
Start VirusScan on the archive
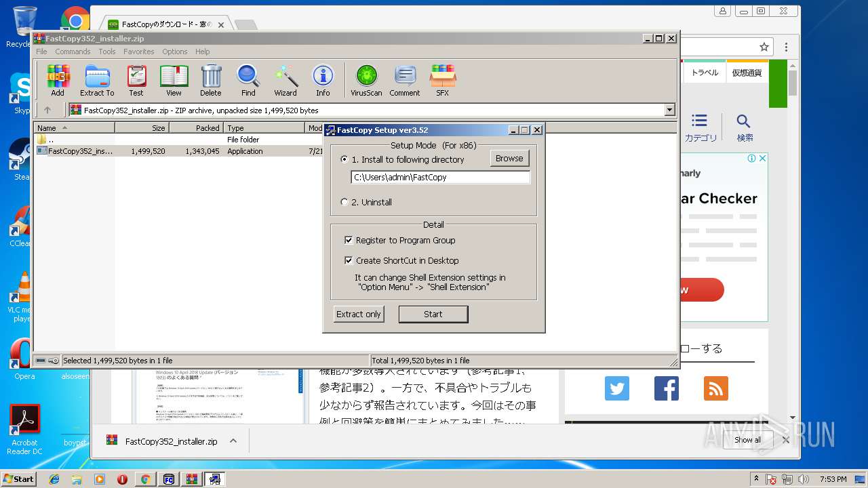[366, 81]
